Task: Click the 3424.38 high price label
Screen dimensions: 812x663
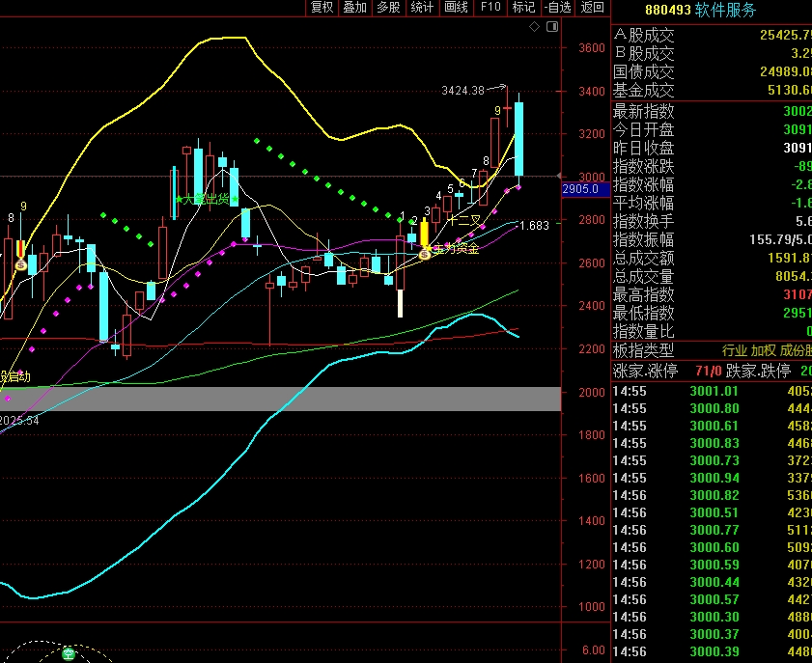Action: (x=462, y=91)
